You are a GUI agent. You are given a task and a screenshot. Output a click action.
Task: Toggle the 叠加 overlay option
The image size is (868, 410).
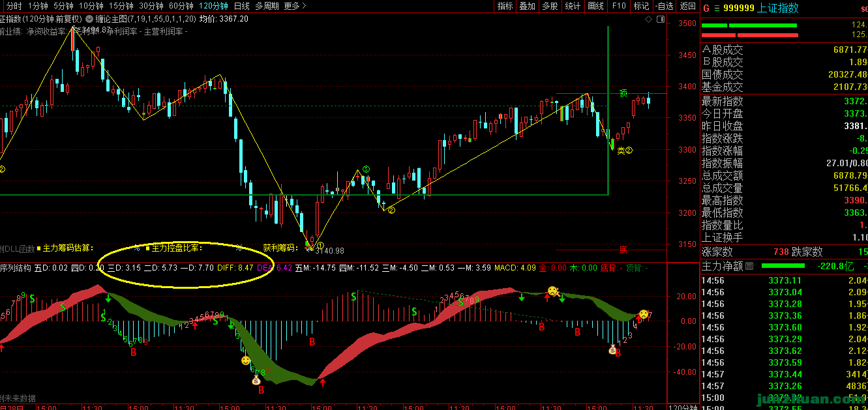coord(527,6)
